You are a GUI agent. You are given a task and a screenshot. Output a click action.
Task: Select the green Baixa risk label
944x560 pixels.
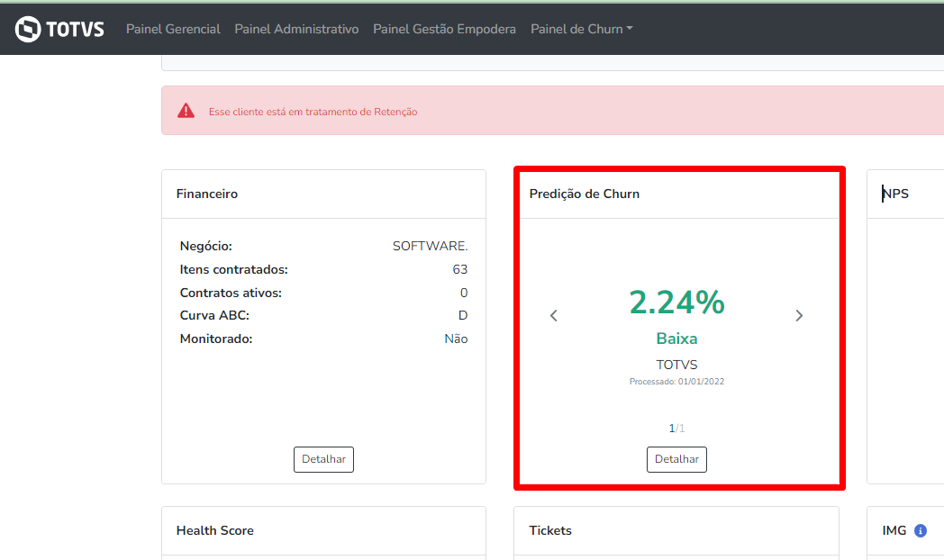pos(676,339)
